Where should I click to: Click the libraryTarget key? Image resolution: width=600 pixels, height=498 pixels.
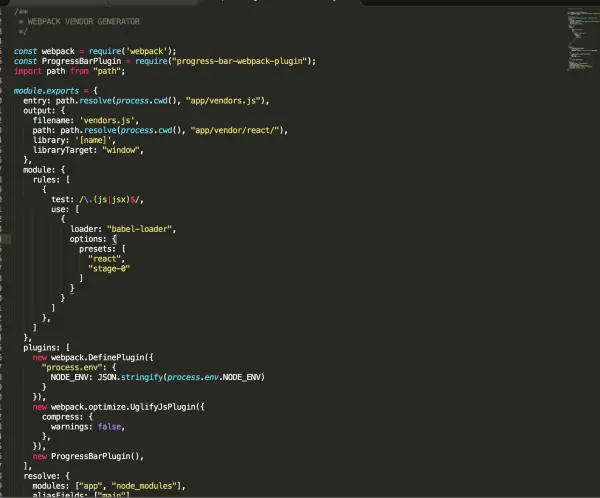click(x=65, y=150)
